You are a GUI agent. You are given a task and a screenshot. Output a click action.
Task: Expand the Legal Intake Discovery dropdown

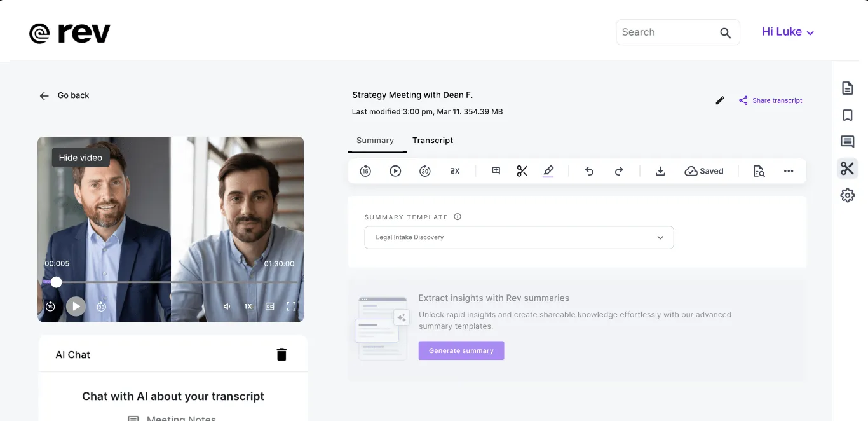click(519, 237)
